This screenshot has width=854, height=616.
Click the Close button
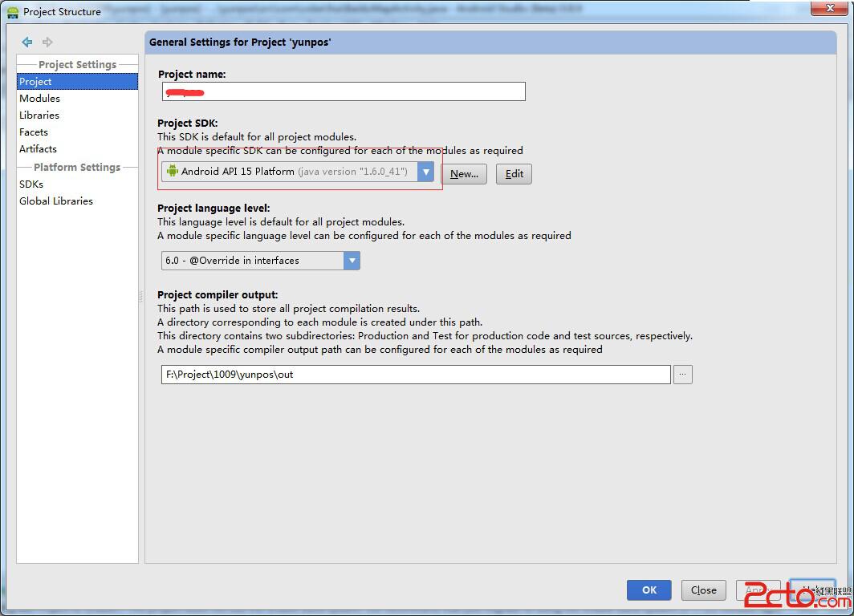(x=703, y=590)
